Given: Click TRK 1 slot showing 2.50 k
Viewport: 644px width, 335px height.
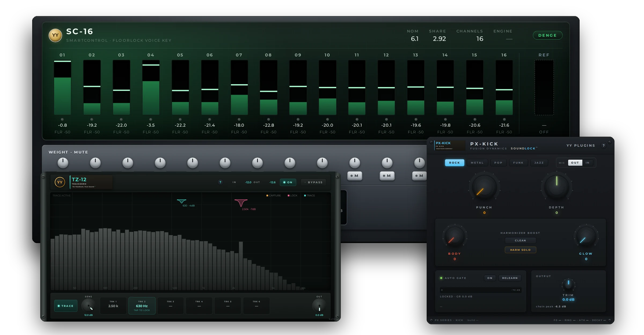Looking at the screenshot, I should click(x=113, y=306).
